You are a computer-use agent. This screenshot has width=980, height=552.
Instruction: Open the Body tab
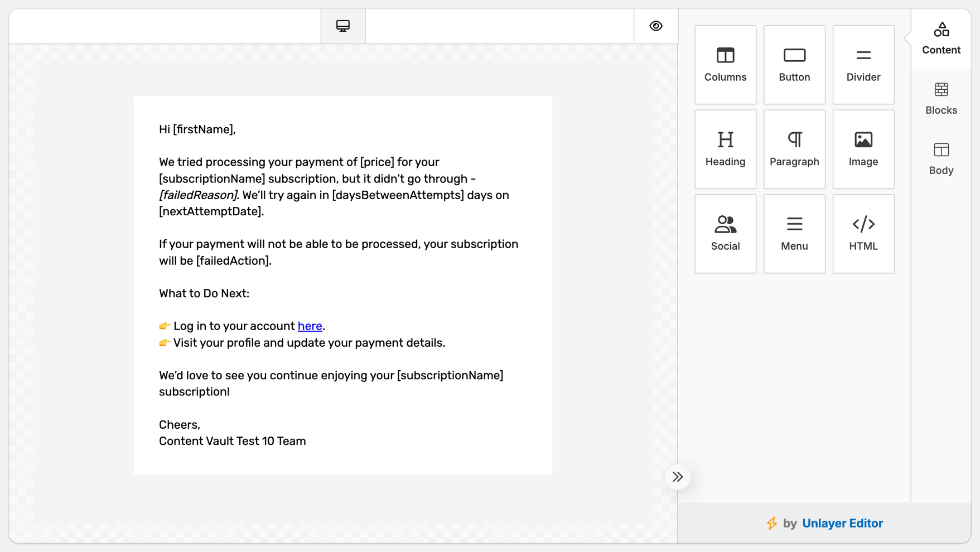(x=941, y=159)
